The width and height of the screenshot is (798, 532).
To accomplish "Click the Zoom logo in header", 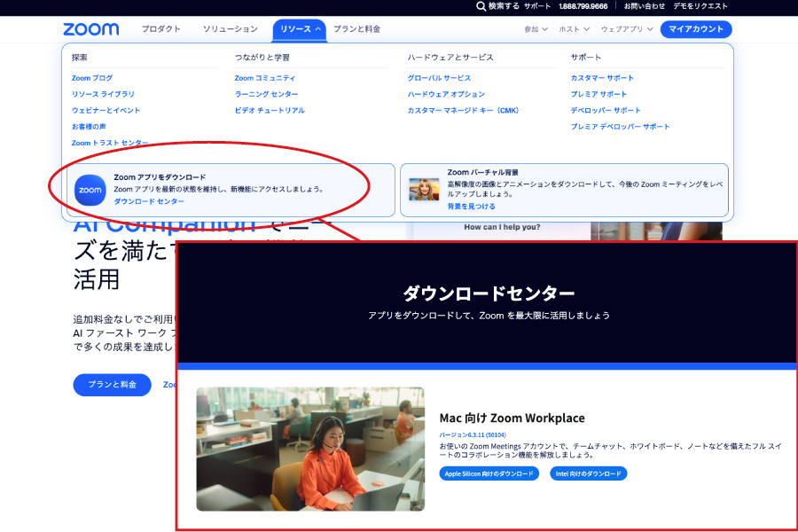I will [90, 29].
